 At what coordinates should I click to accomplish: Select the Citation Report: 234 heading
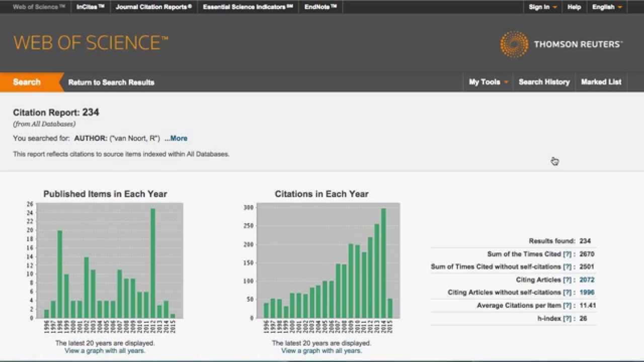click(56, 113)
